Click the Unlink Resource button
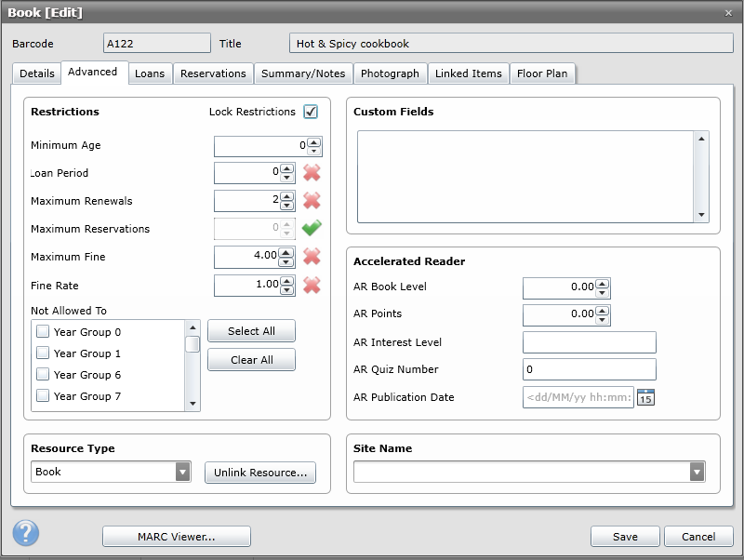Screen dimensions: 744x560 tap(260, 473)
